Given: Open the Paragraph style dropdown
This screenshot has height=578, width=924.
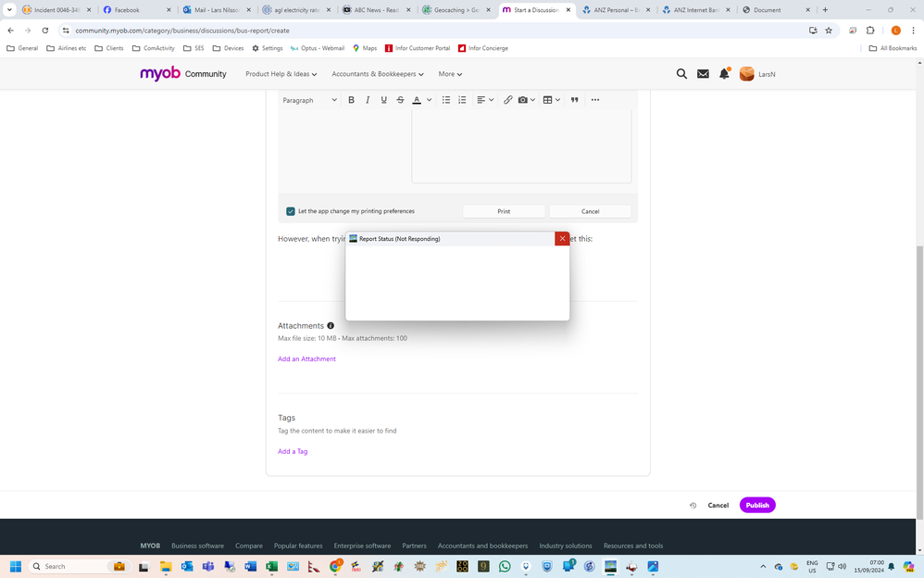Looking at the screenshot, I should (309, 100).
